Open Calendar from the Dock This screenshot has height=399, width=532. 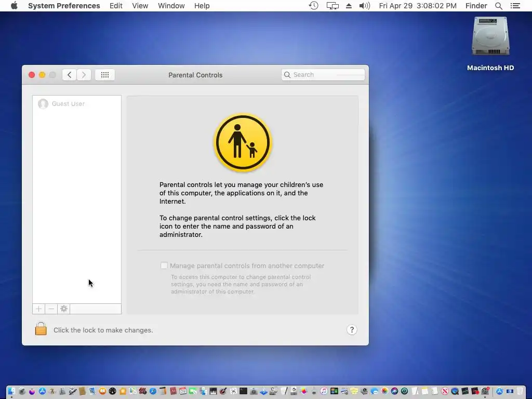183,391
